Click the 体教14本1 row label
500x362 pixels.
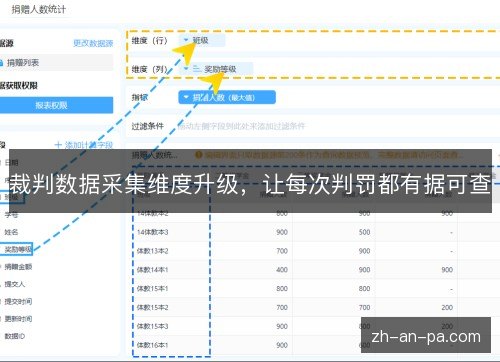click(x=153, y=270)
